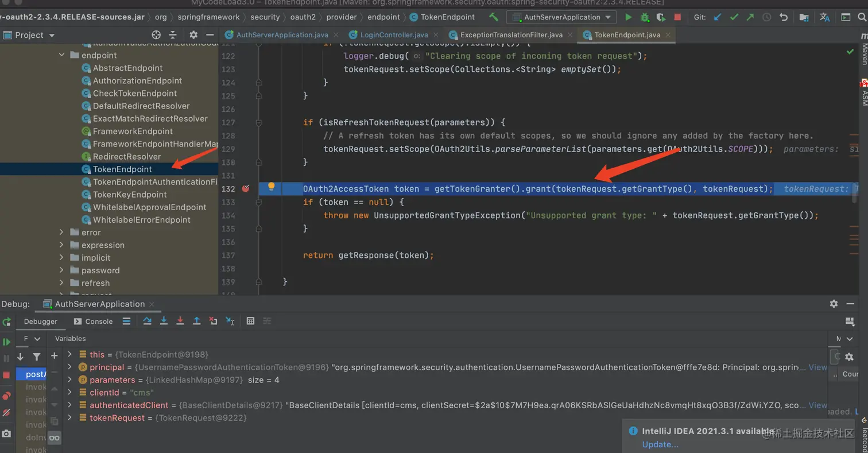The width and height of the screenshot is (868, 453).
Task: Click the search magnifier icon
Action: 862,17
